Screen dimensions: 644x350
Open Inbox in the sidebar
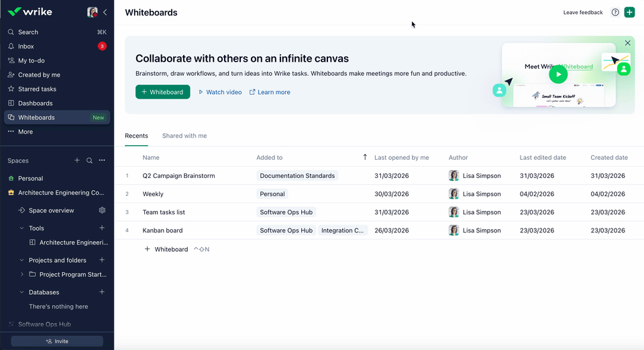[x=26, y=46]
